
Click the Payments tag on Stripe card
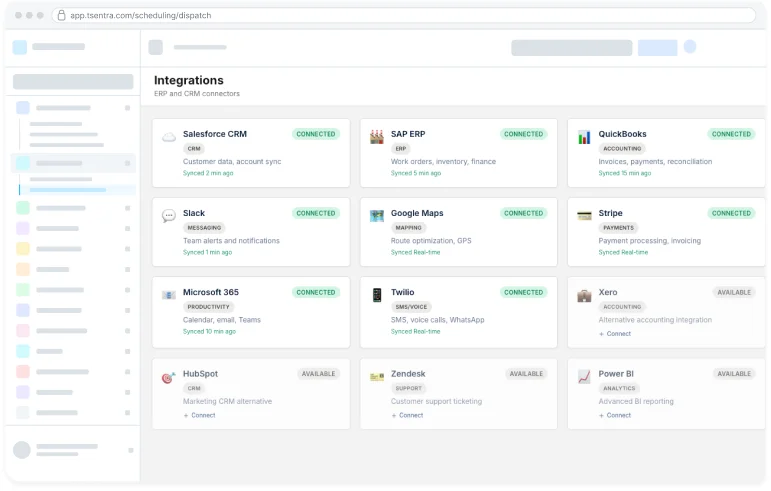pos(618,228)
